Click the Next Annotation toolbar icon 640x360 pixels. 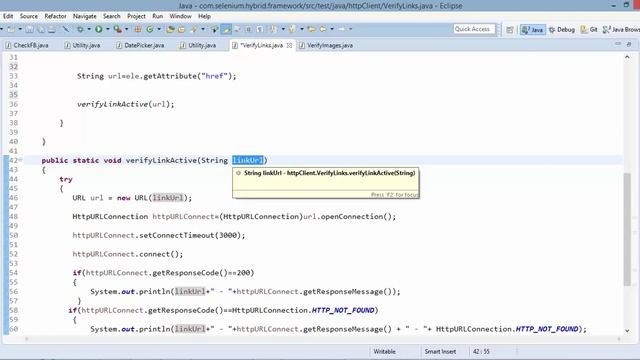pos(273,29)
